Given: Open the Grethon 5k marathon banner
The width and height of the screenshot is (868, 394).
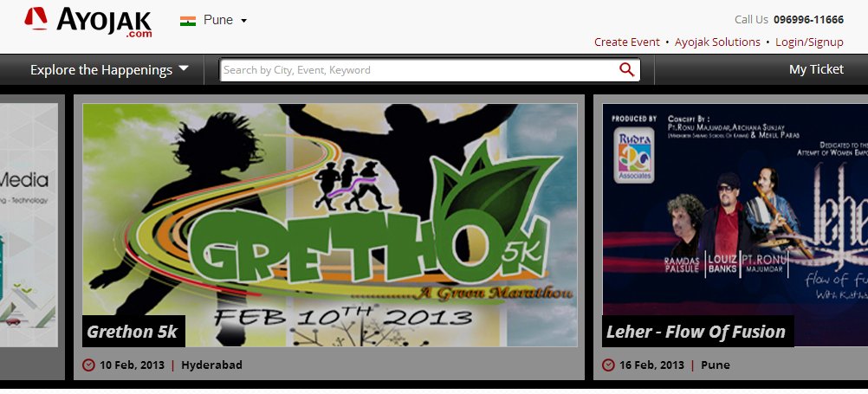Looking at the screenshot, I should tap(329, 225).
